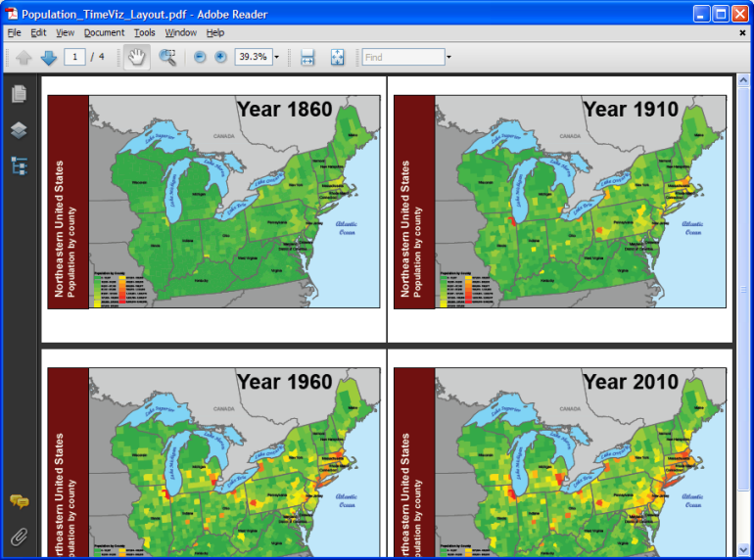This screenshot has height=560, width=754.
Task: Open the Model Tree panel
Action: pyautogui.click(x=19, y=165)
